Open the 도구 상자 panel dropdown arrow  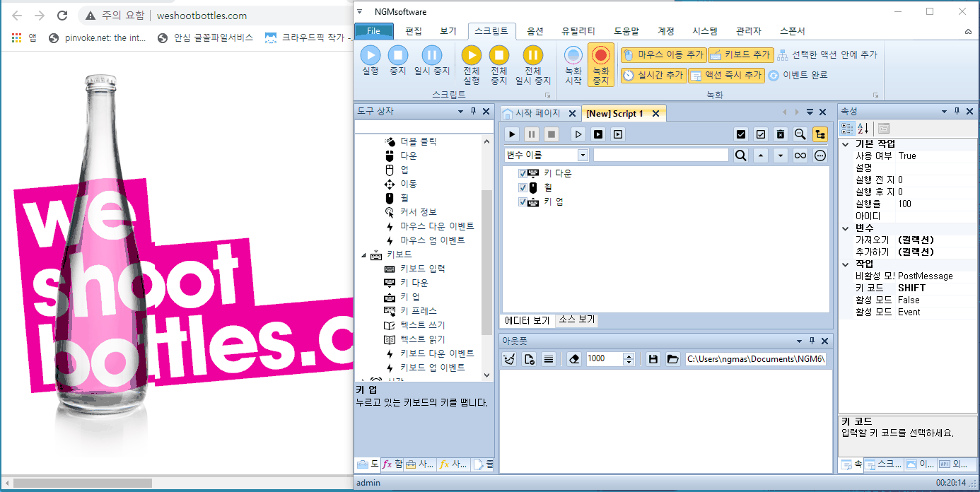pos(460,112)
